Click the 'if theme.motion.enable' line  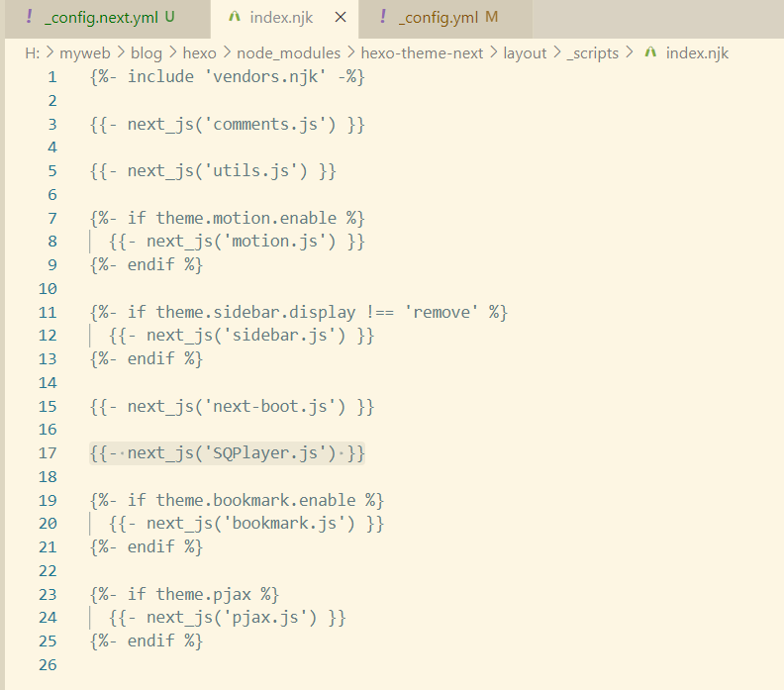click(227, 218)
